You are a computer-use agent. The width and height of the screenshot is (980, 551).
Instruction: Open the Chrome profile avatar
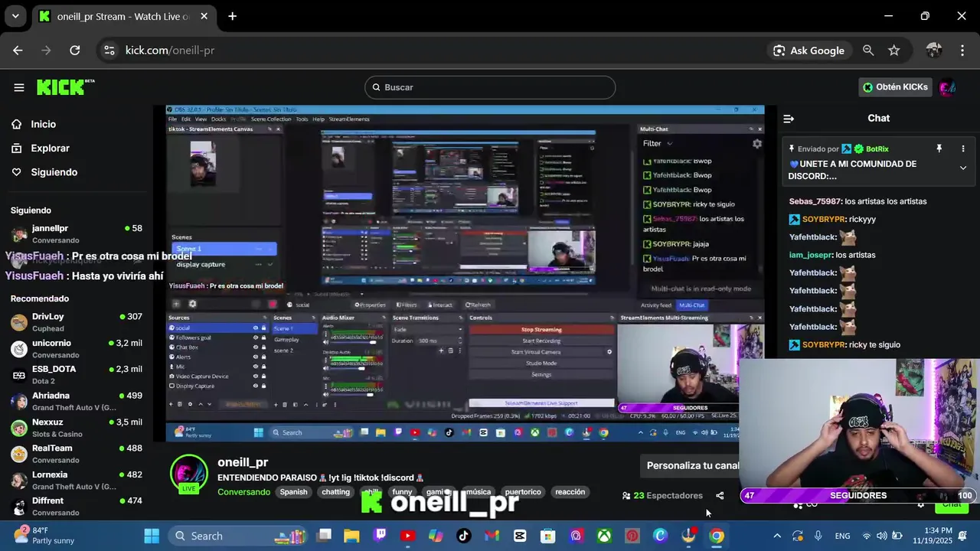934,51
